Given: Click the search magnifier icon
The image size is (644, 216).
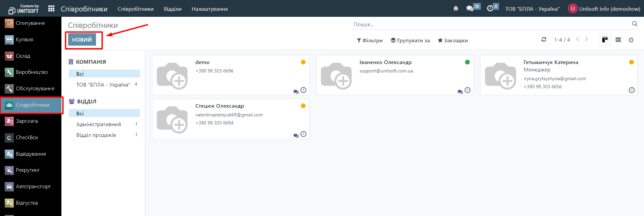Looking at the screenshot, I should [x=634, y=24].
